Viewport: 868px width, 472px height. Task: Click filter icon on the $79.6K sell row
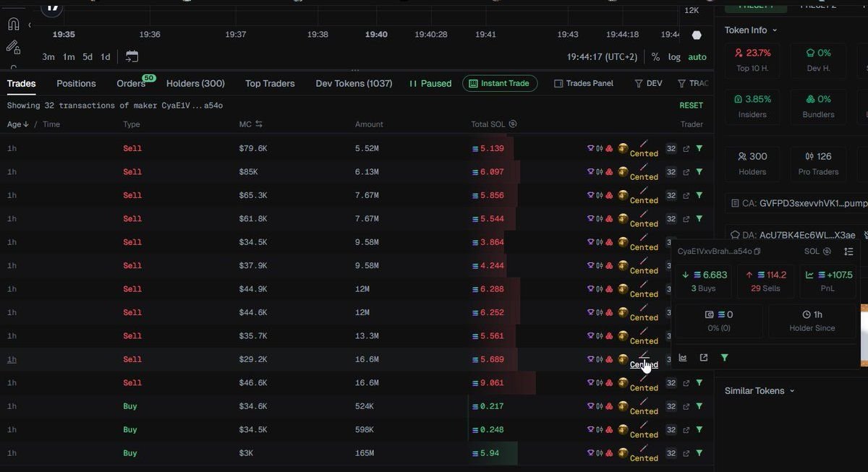(x=699, y=148)
